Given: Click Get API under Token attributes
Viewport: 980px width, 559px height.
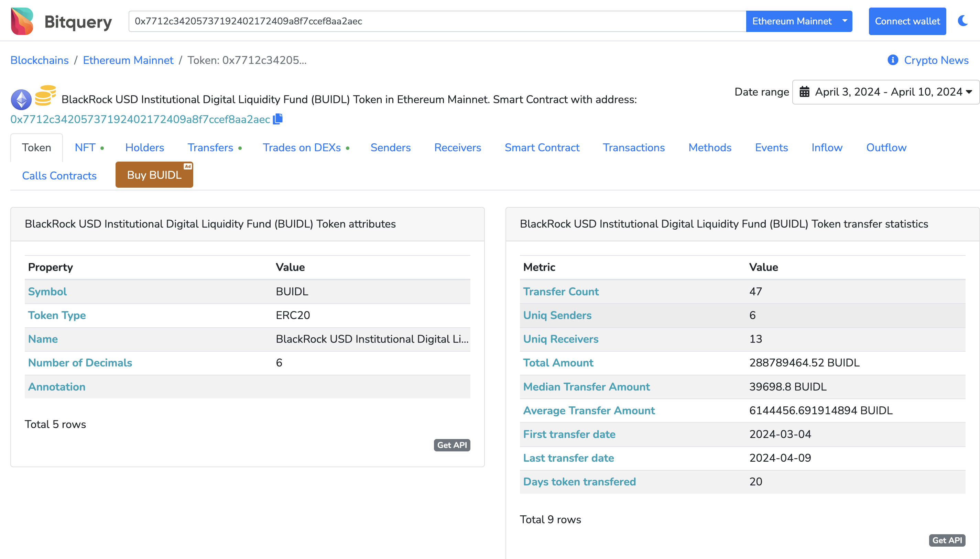Looking at the screenshot, I should (x=452, y=445).
